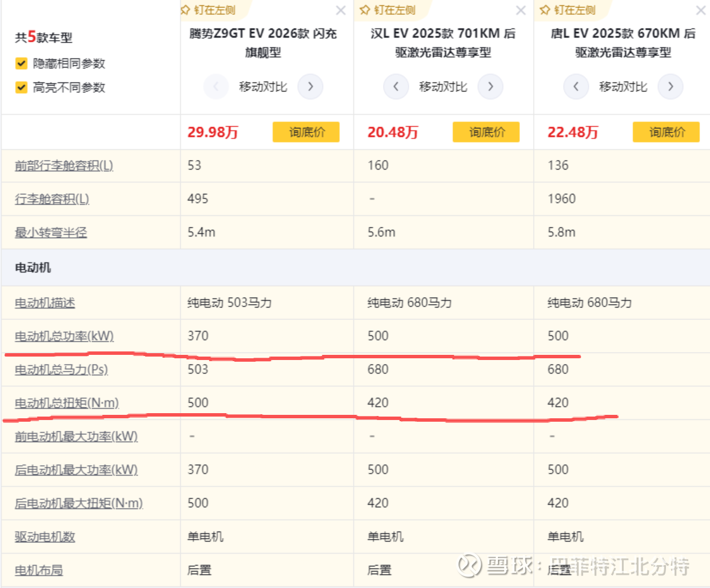Select price 29.98万
The image size is (710, 588).
click(213, 132)
